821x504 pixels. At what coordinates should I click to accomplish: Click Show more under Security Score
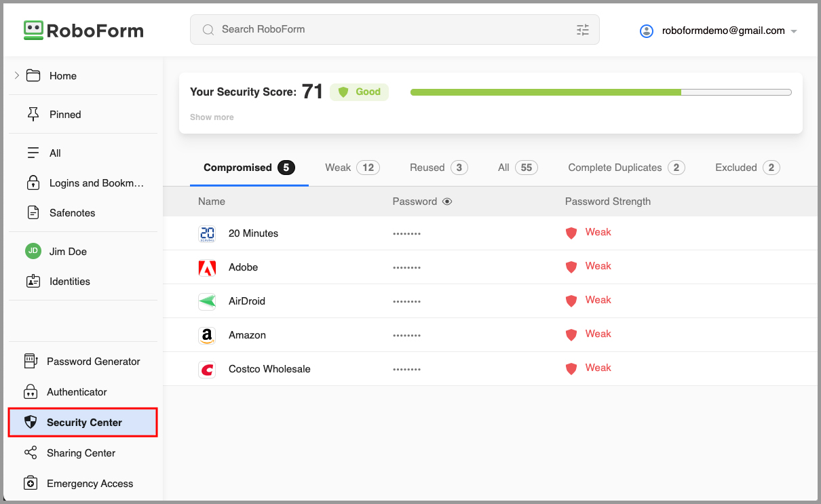pos(212,117)
